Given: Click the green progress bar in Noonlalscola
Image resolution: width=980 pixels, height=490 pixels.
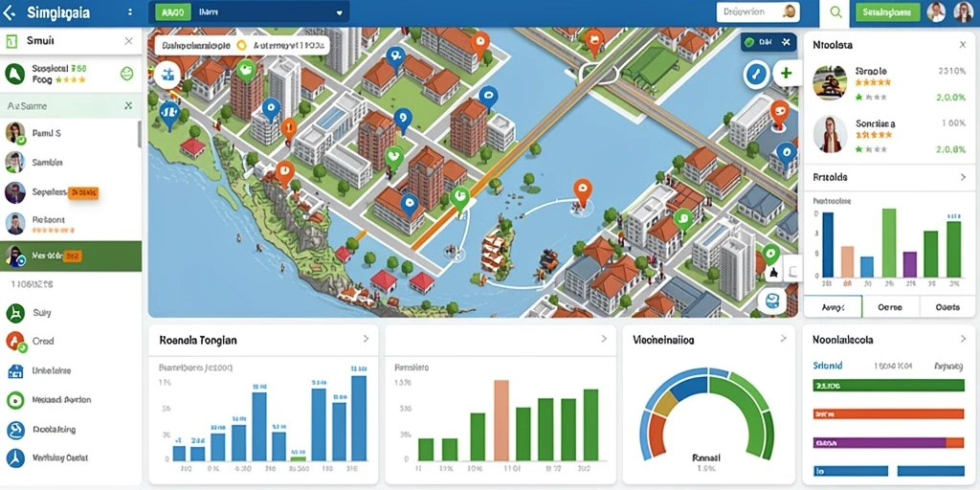Looking at the screenshot, I should 888,386.
